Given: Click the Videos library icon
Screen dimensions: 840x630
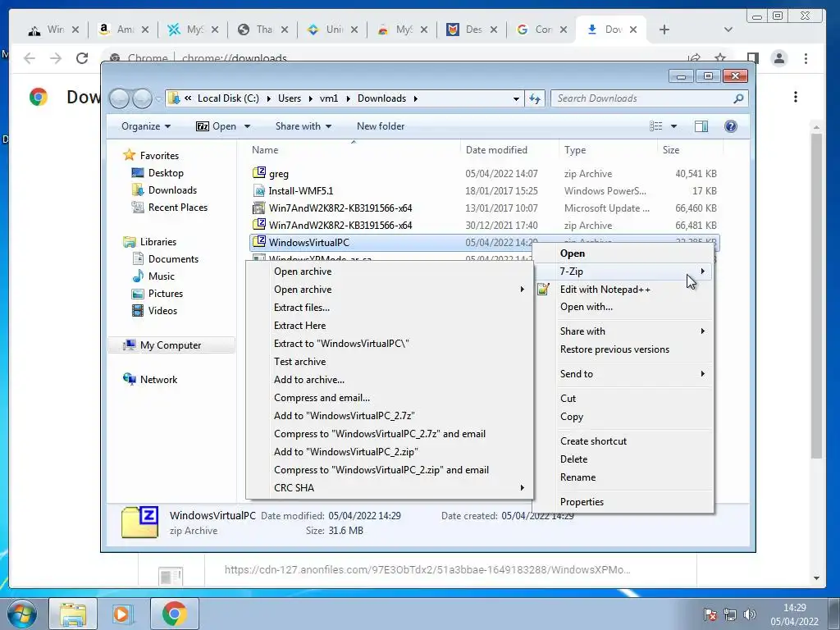Looking at the screenshot, I should 138,310.
